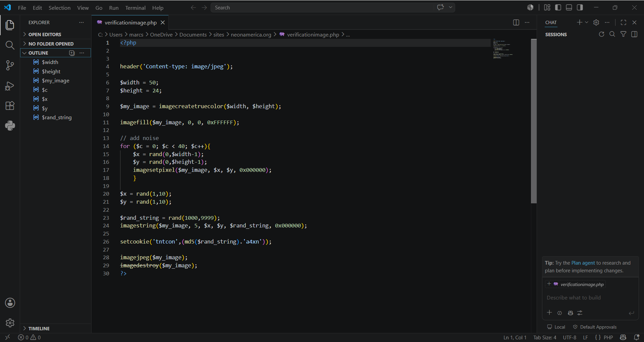
Task: Open the remote window indicator in status bar
Action: [7, 337]
